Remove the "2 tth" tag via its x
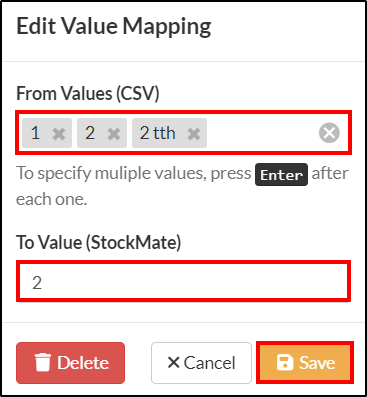367x397 pixels. coord(194,134)
